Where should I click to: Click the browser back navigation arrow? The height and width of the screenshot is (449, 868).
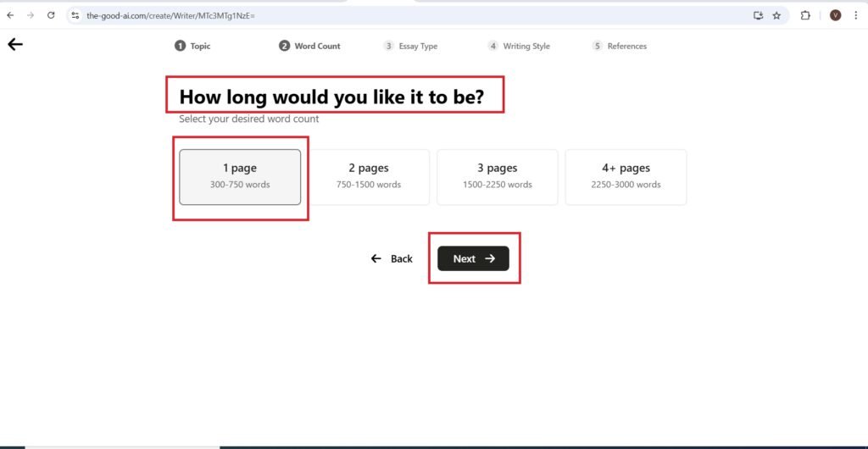10,15
